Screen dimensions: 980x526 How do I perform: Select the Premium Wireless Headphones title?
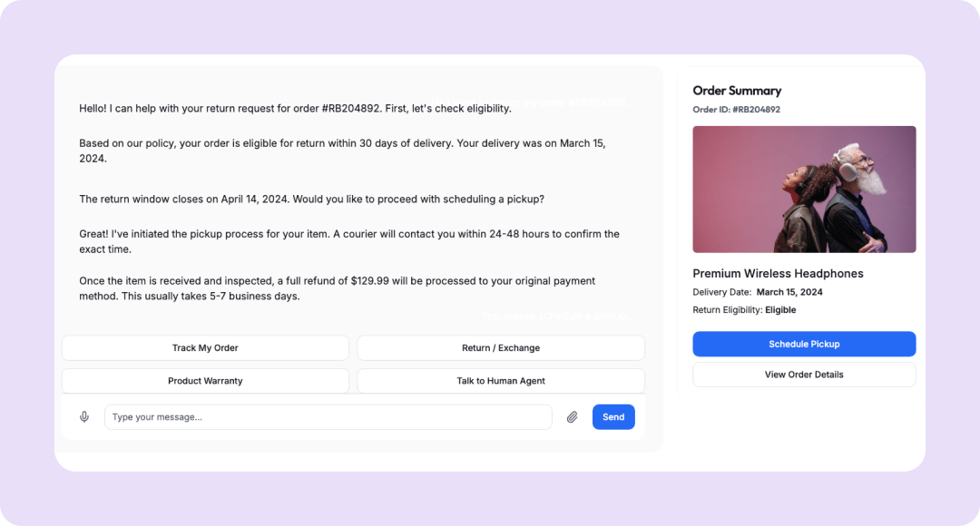[778, 274]
